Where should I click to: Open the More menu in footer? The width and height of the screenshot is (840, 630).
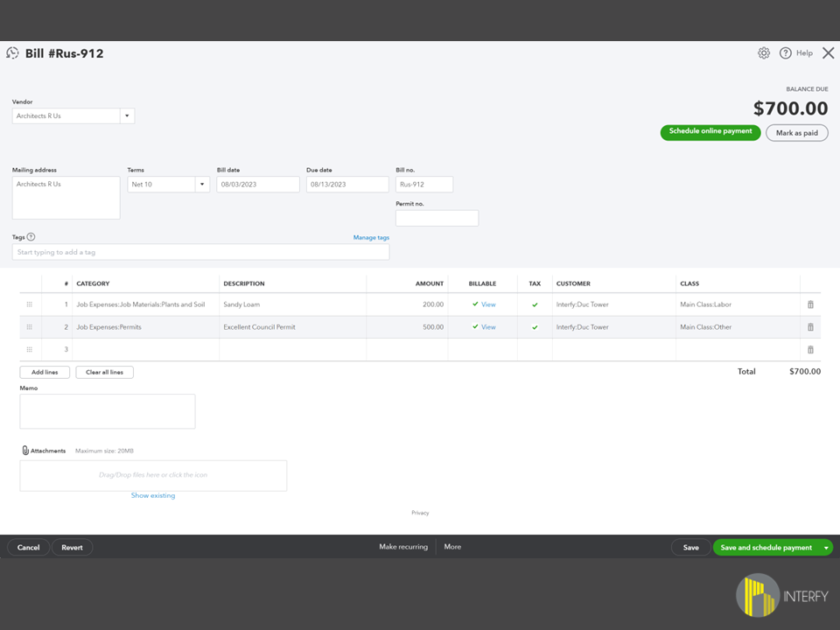(452, 547)
